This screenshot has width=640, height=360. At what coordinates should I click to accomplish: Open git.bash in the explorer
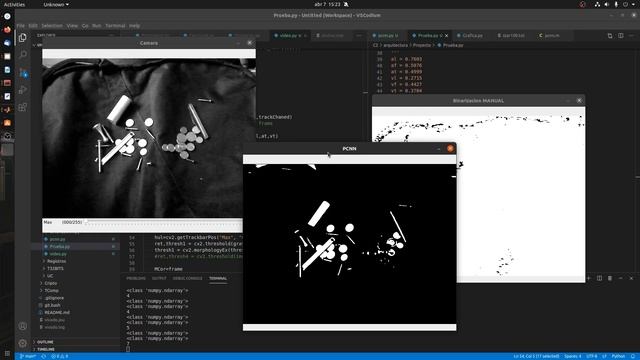point(52,305)
